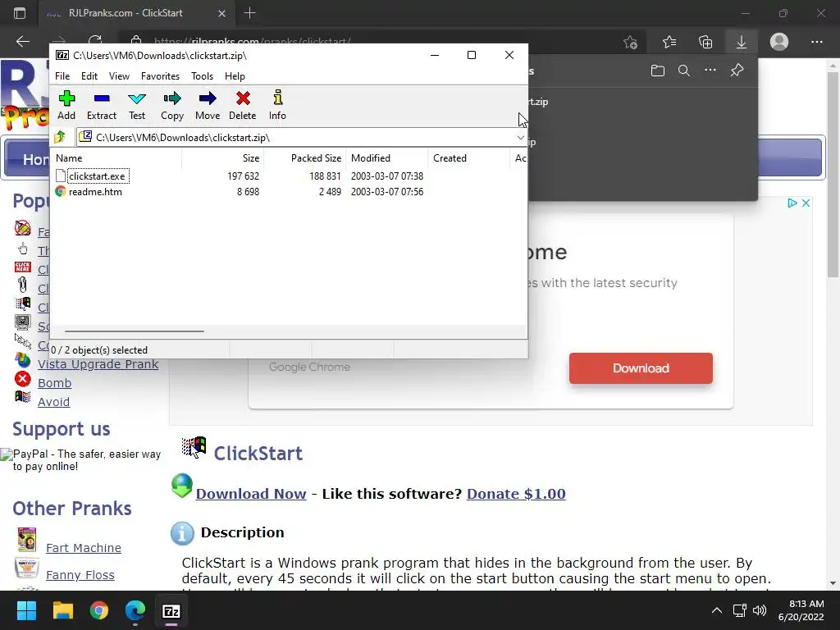Open the View menu in 7-Zip
Screen dimensions: 840x630
pos(119,76)
